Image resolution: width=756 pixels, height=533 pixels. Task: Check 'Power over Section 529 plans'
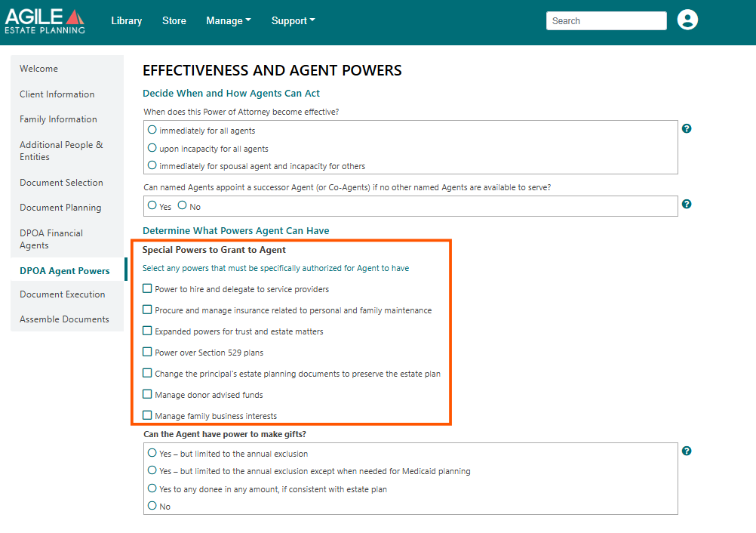[147, 352]
